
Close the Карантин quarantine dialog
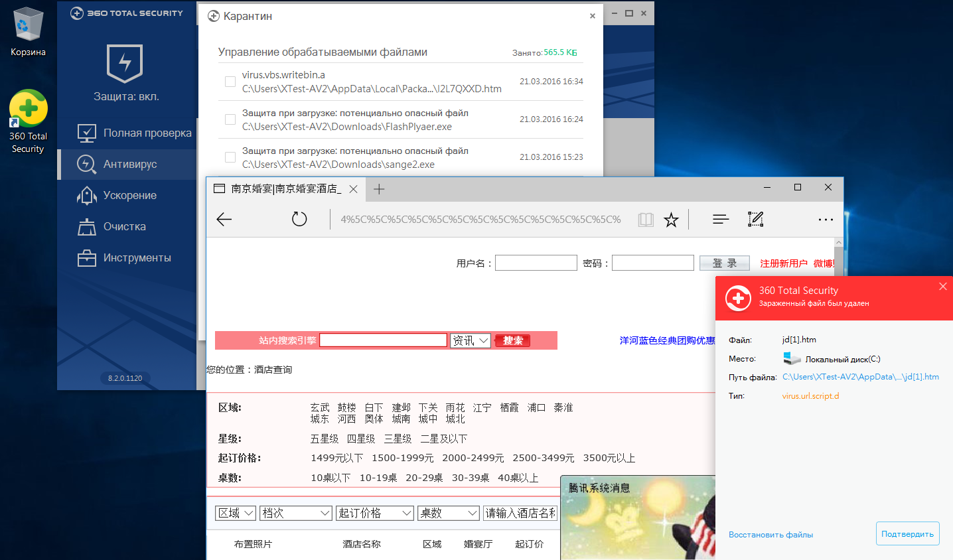coord(593,16)
